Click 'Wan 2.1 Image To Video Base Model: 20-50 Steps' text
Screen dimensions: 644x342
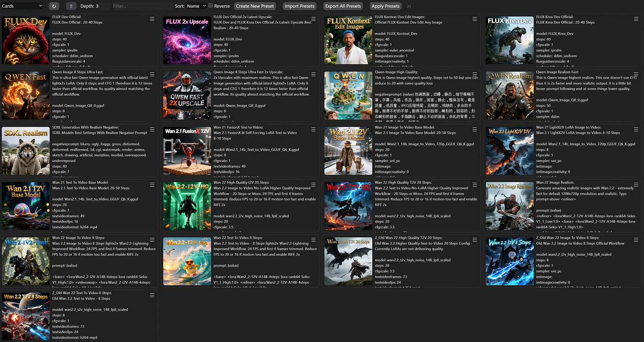click(415, 133)
